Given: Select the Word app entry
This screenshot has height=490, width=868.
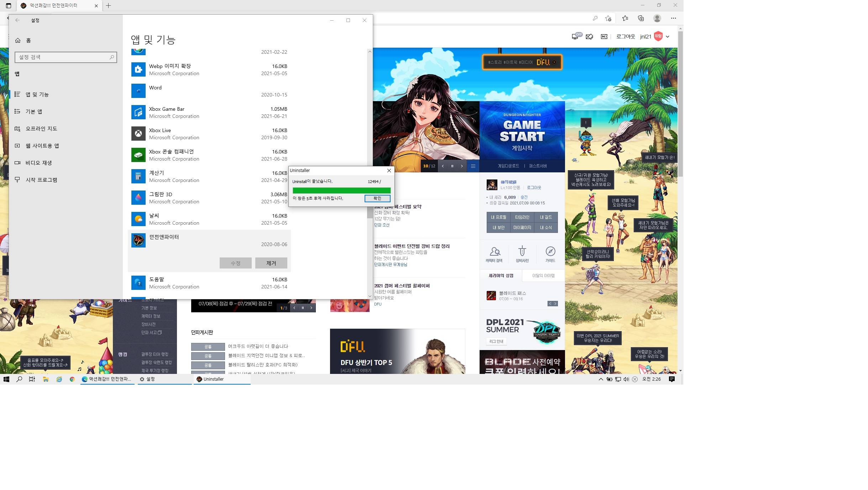Looking at the screenshot, I should click(209, 91).
